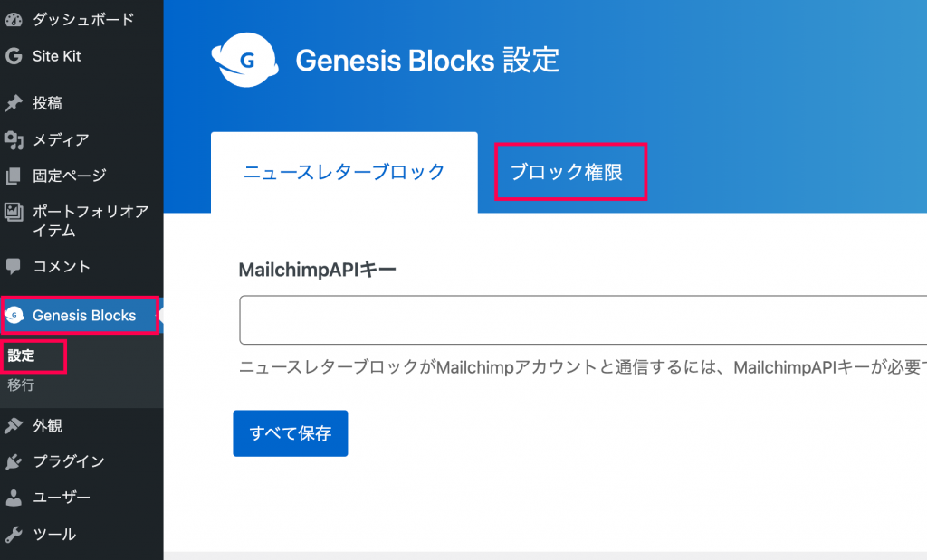The width and height of the screenshot is (927, 560).
Task: Click the 固定ページ pages icon
Action: tap(13, 176)
